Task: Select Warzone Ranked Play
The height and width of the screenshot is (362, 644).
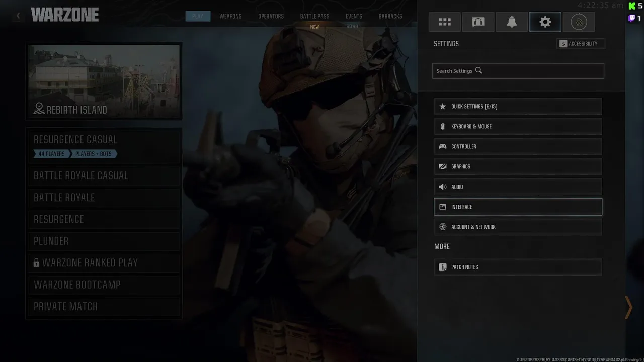Action: (104, 263)
